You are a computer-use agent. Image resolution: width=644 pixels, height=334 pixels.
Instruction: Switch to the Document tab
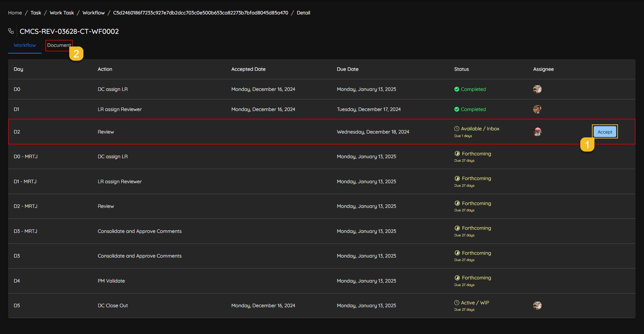click(59, 45)
